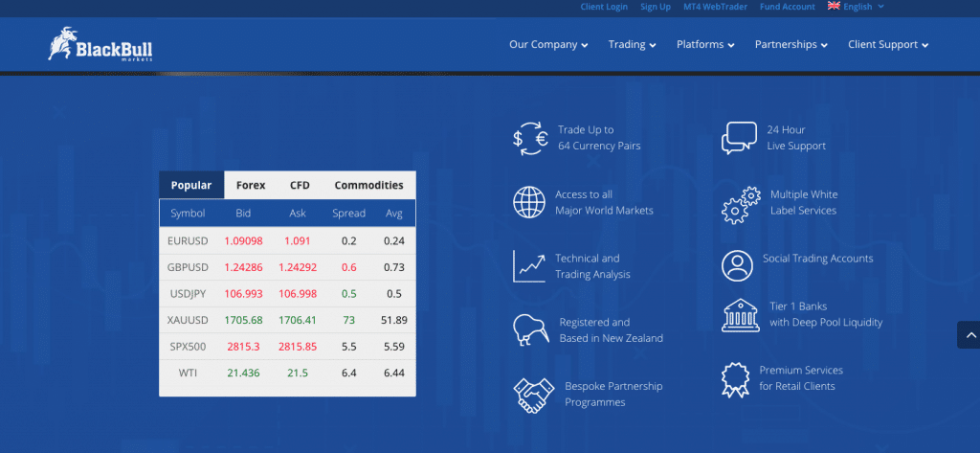This screenshot has height=453, width=980.
Task: Expand the Our Company menu
Action: pos(548,44)
